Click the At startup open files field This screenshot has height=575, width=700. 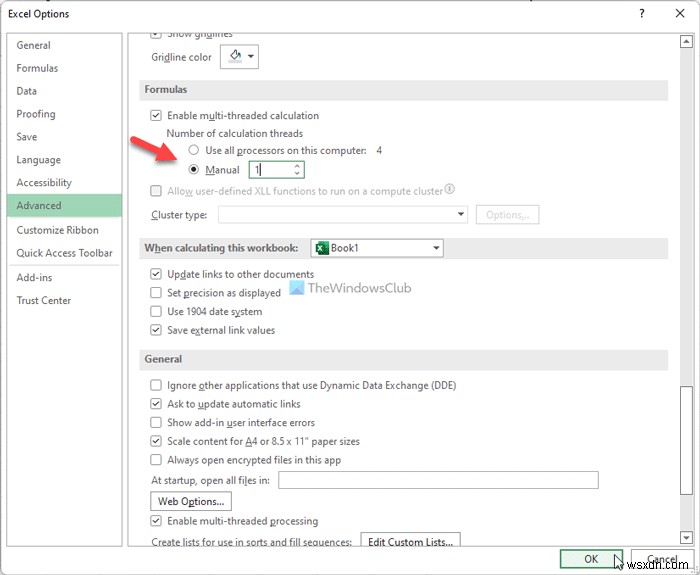pyautogui.click(x=438, y=480)
